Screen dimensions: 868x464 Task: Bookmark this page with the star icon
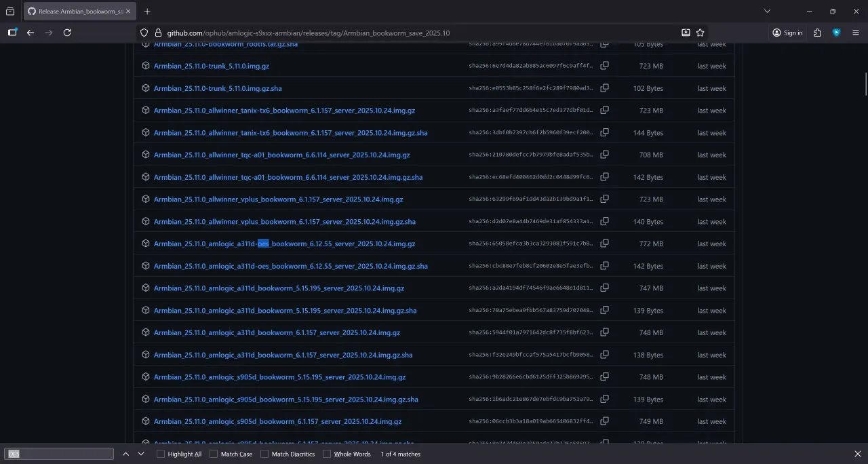701,33
